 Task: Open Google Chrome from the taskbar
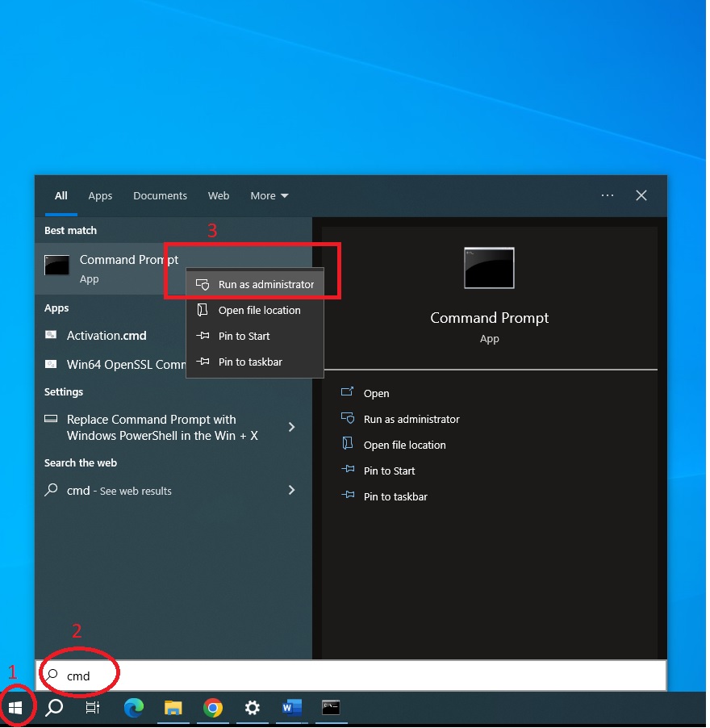(x=212, y=708)
